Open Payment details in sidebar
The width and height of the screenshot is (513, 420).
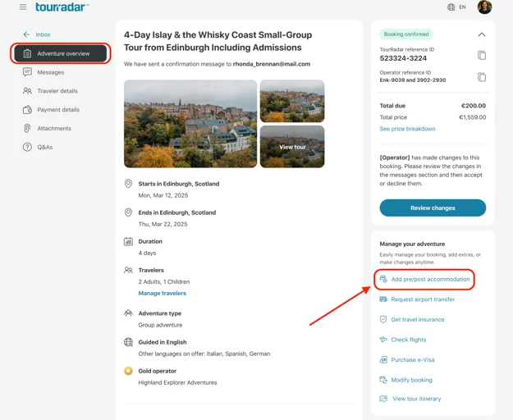coord(58,109)
